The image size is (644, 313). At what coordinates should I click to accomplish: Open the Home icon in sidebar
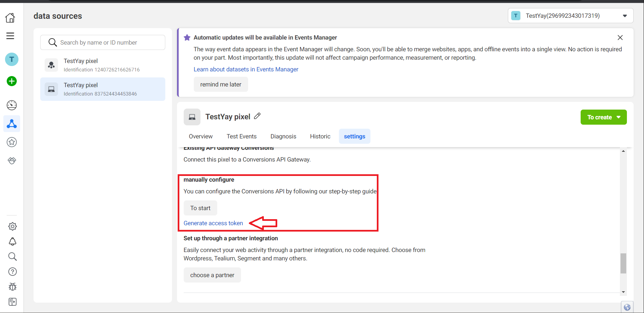(x=10, y=18)
